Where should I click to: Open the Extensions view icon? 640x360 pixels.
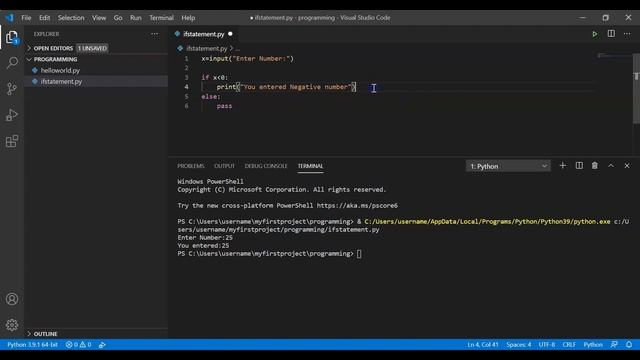click(12, 141)
